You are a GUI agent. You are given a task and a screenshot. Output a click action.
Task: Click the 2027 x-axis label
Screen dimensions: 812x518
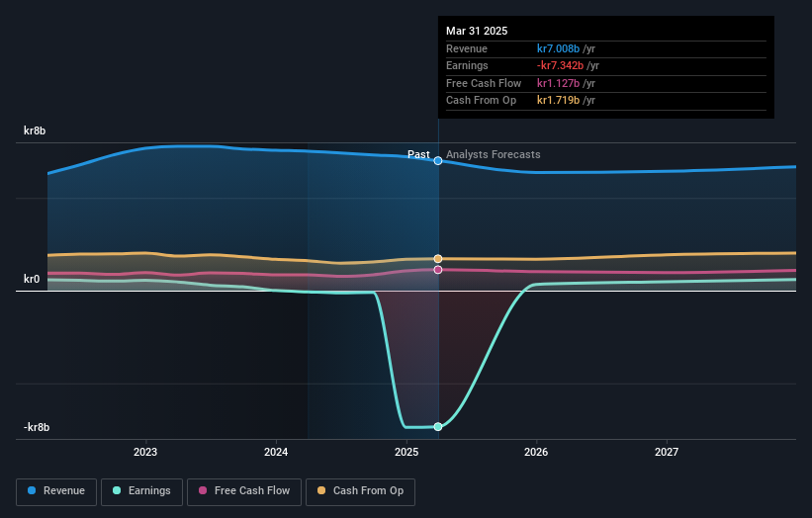pos(667,453)
